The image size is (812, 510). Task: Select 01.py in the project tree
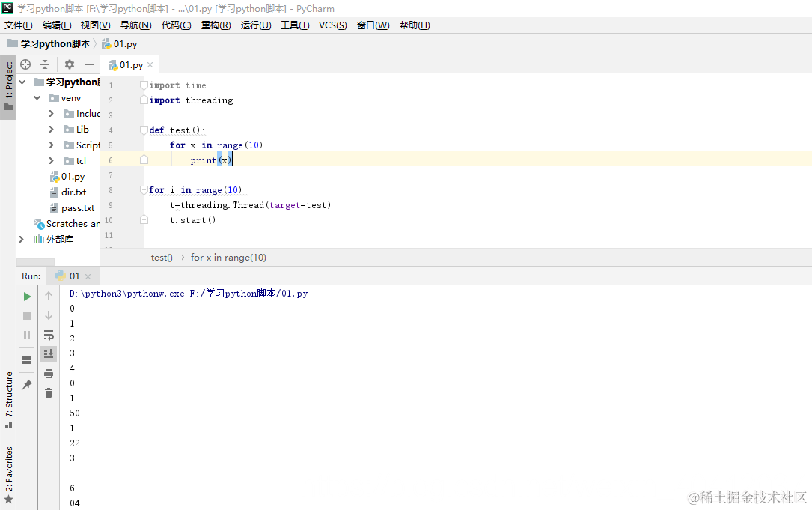pos(67,177)
